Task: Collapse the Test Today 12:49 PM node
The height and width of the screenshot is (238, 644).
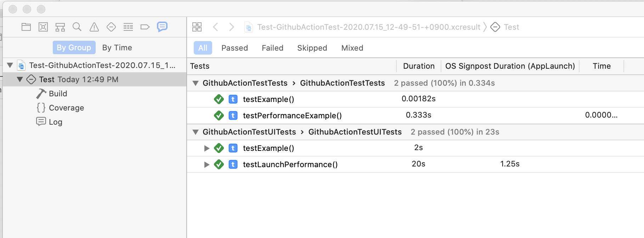Action: coord(20,79)
